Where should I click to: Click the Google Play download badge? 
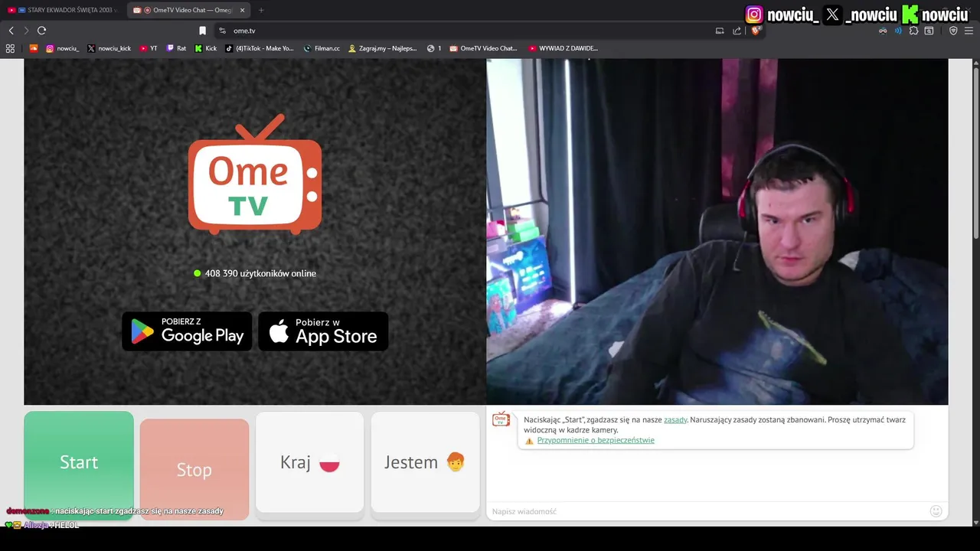coord(187,331)
